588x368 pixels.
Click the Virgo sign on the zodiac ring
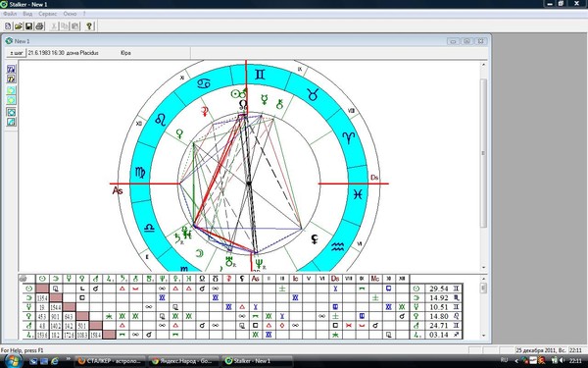point(140,173)
